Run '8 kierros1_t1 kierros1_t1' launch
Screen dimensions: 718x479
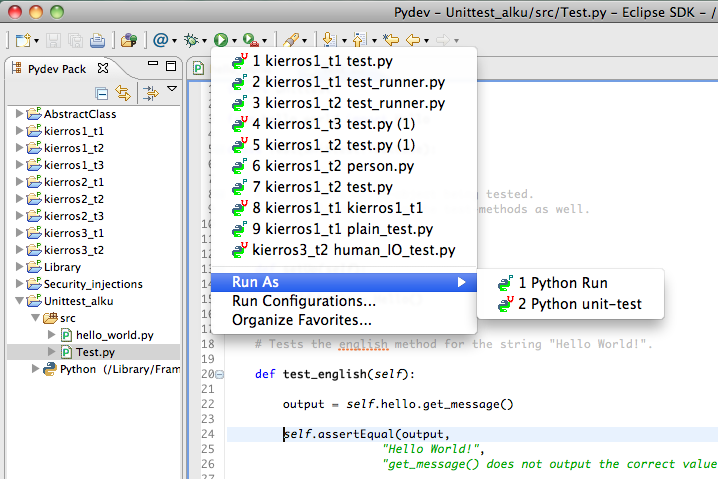pos(343,208)
